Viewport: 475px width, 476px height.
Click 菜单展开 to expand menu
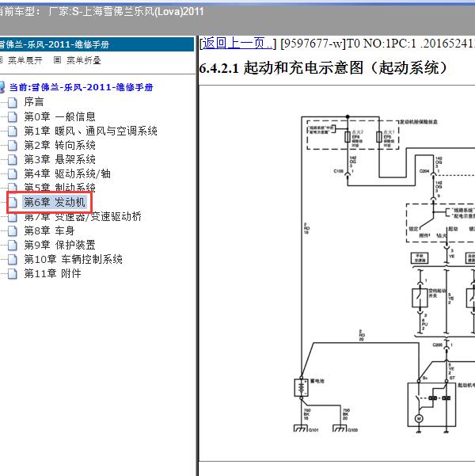(25, 60)
